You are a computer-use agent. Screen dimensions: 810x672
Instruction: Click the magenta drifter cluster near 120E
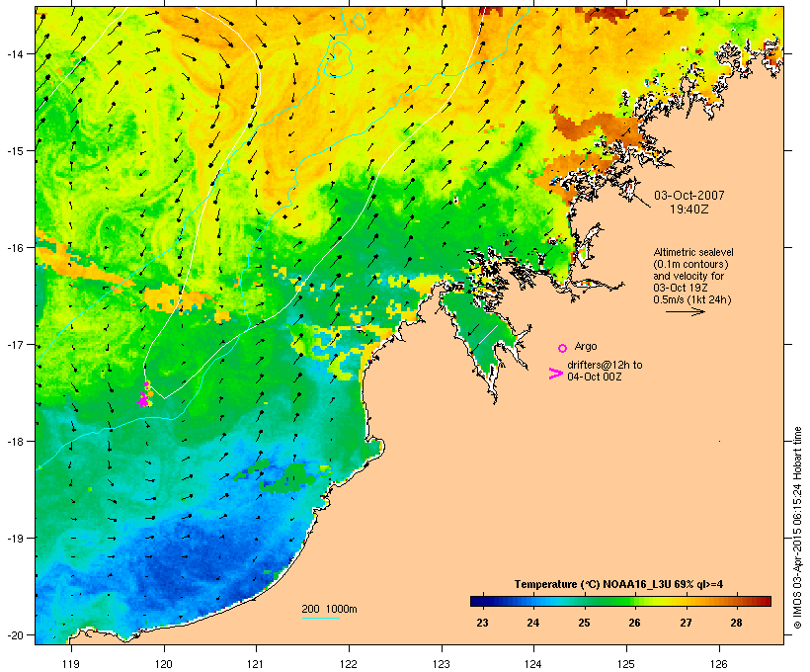(145, 395)
